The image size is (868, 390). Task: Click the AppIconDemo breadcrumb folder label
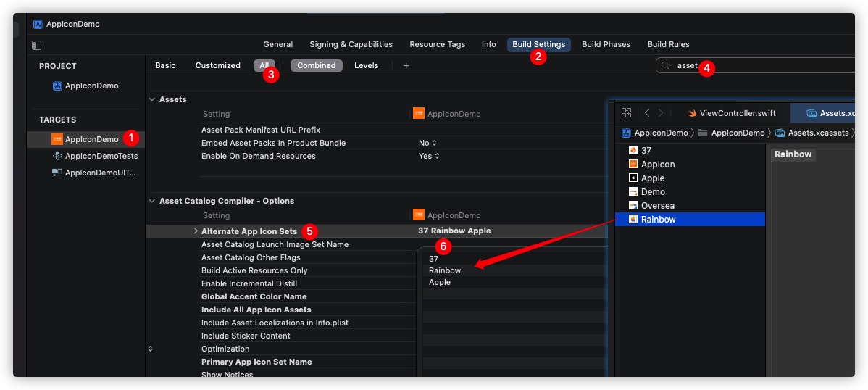(x=738, y=133)
